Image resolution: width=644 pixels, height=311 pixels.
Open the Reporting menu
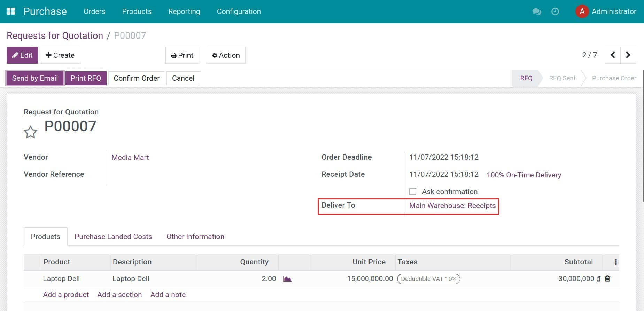point(184,11)
